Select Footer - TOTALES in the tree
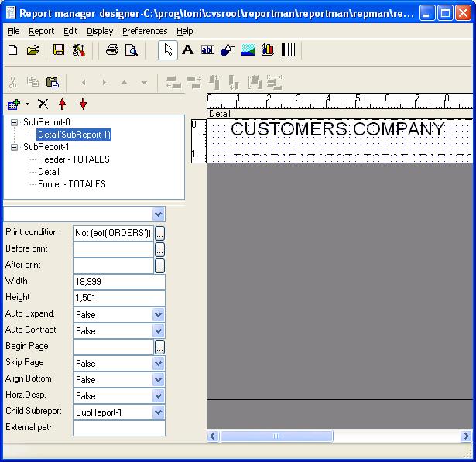476x462 pixels. coord(71,184)
